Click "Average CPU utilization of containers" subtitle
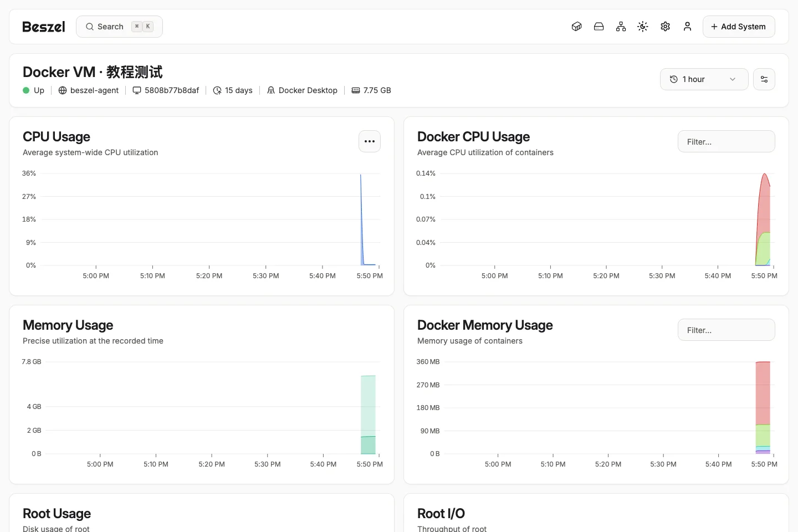This screenshot has height=532, width=798. [485, 152]
